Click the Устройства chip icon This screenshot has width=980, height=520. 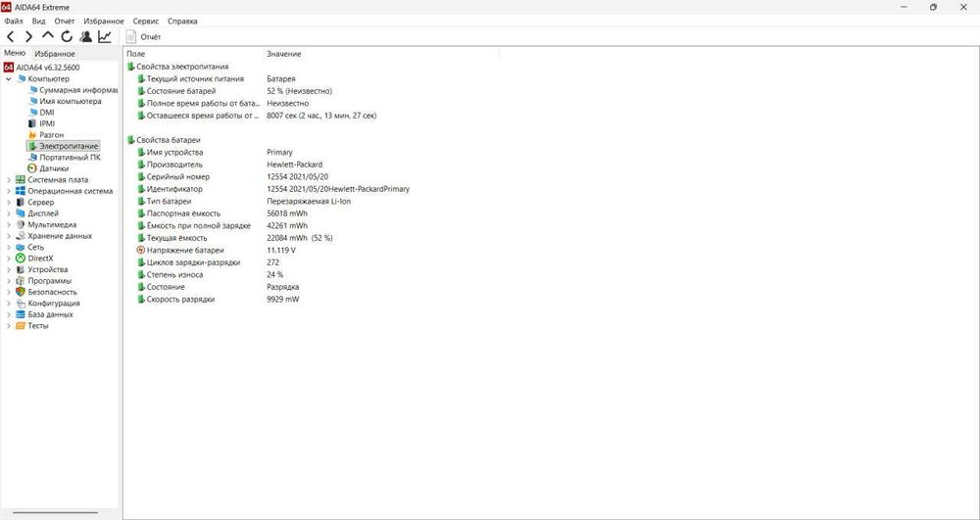pos(21,269)
